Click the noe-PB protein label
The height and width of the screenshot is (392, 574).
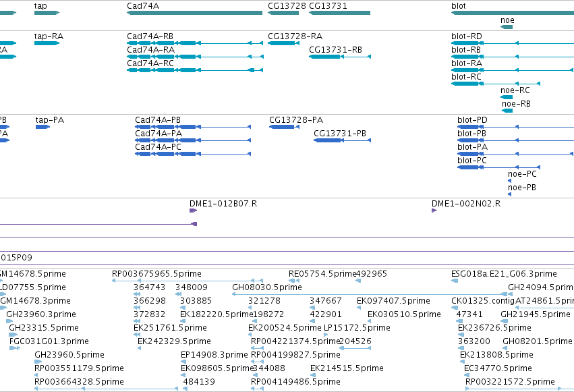click(522, 188)
